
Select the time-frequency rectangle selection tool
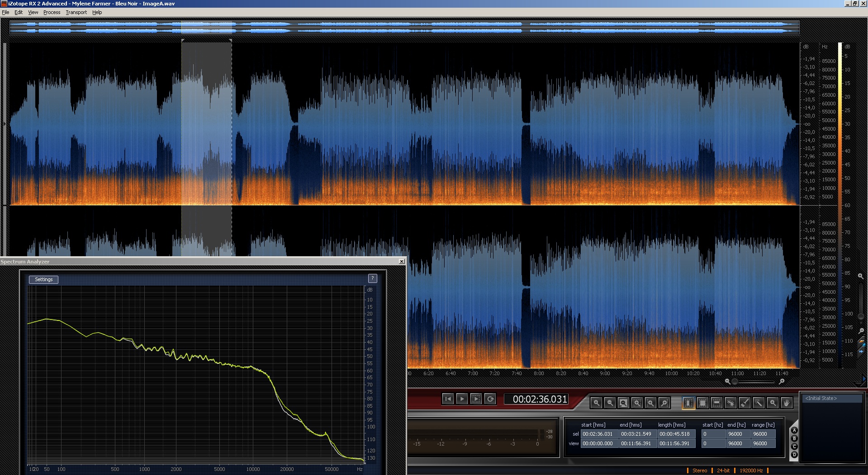click(x=702, y=402)
